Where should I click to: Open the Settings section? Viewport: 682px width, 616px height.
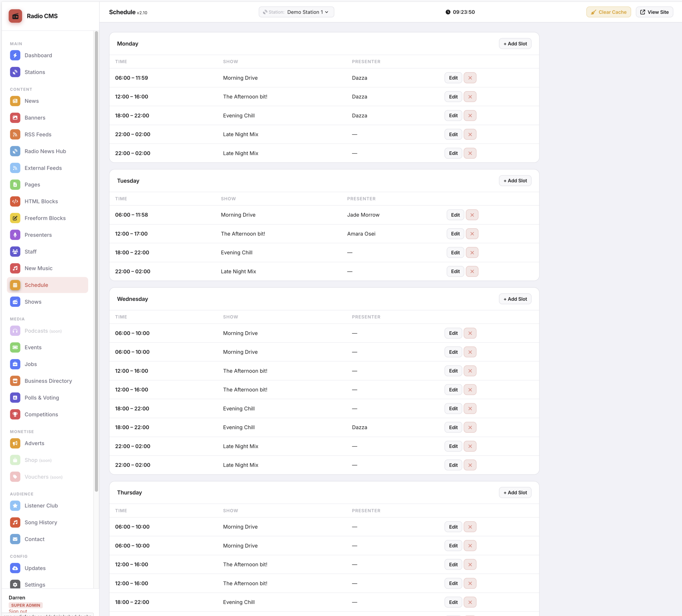click(x=35, y=585)
